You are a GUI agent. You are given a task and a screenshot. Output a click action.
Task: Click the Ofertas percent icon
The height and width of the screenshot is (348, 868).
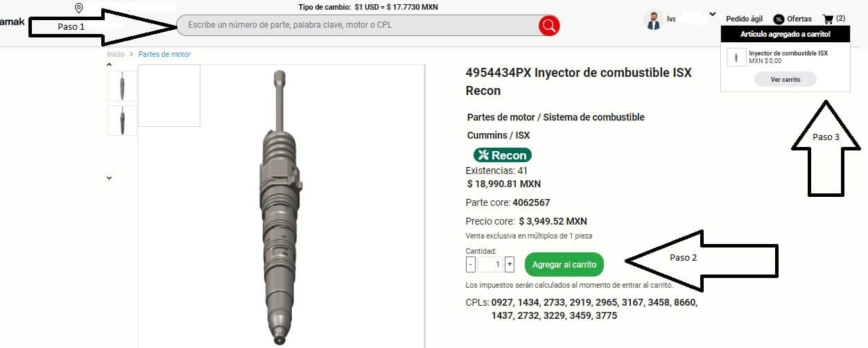tap(779, 19)
